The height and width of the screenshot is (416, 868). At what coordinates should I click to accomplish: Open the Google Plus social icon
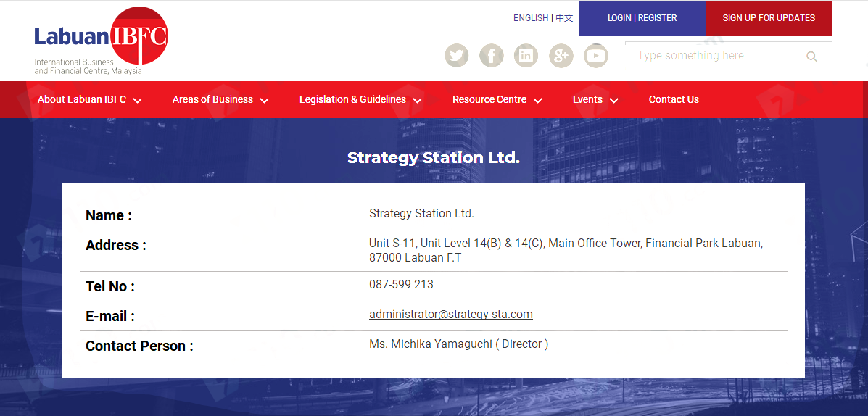click(x=561, y=55)
